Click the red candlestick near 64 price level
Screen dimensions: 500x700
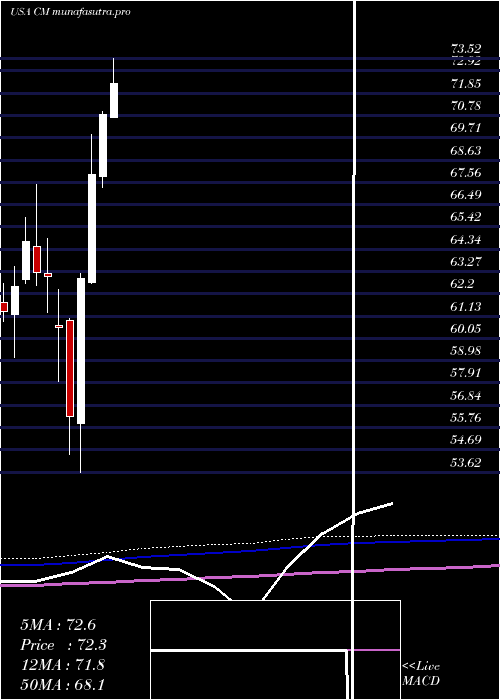click(x=37, y=259)
